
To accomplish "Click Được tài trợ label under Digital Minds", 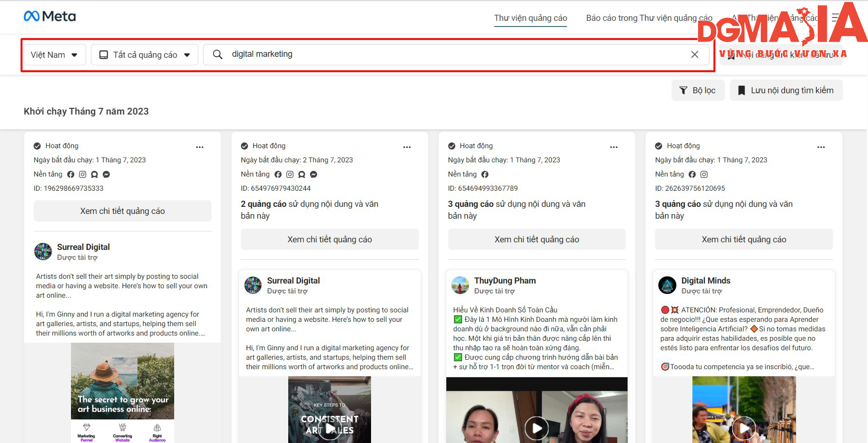I will click(702, 291).
